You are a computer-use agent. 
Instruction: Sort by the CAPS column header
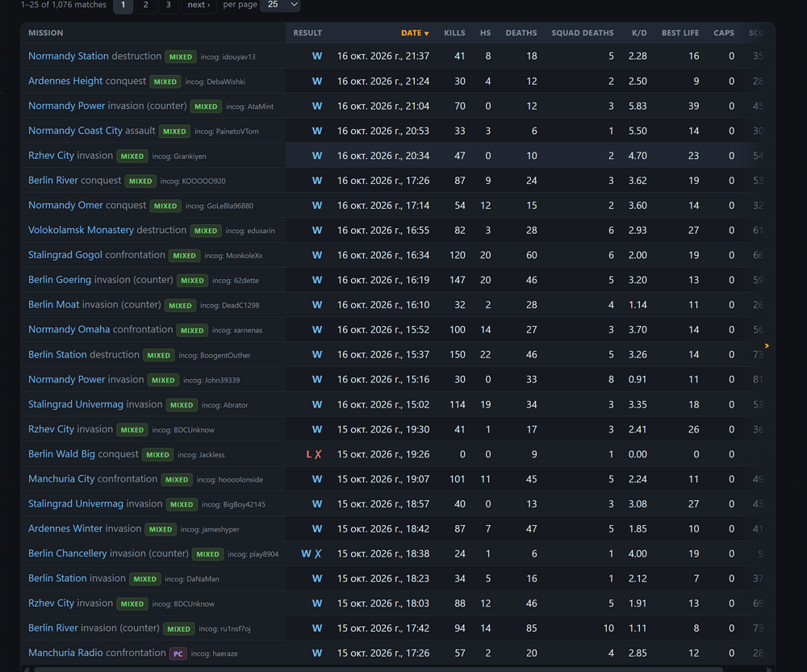click(x=724, y=33)
